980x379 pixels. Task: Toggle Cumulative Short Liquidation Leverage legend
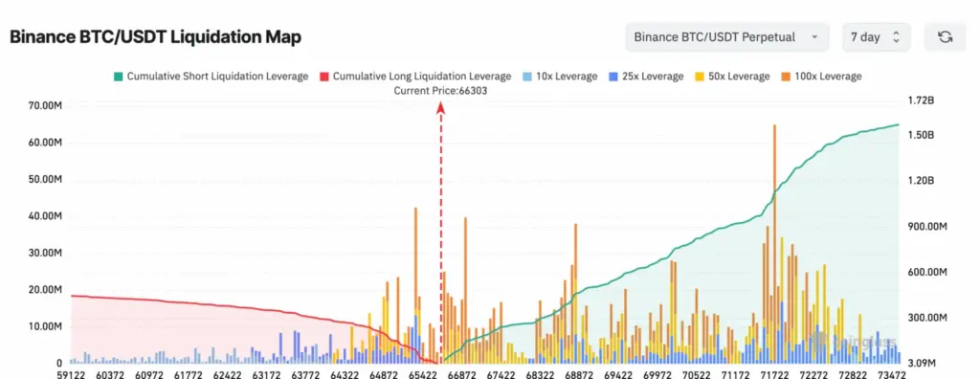coord(211,77)
